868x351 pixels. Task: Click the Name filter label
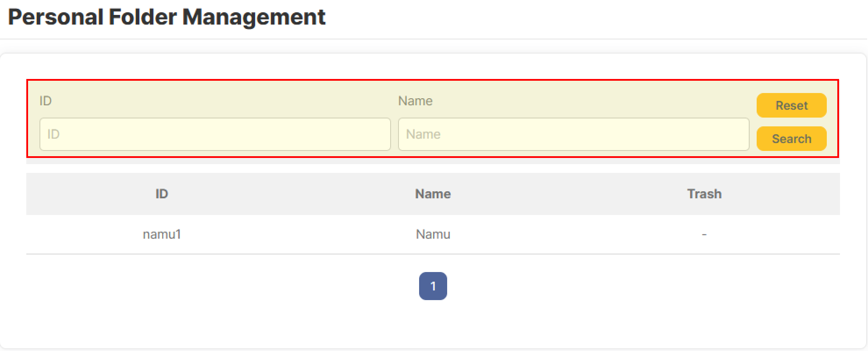415,101
